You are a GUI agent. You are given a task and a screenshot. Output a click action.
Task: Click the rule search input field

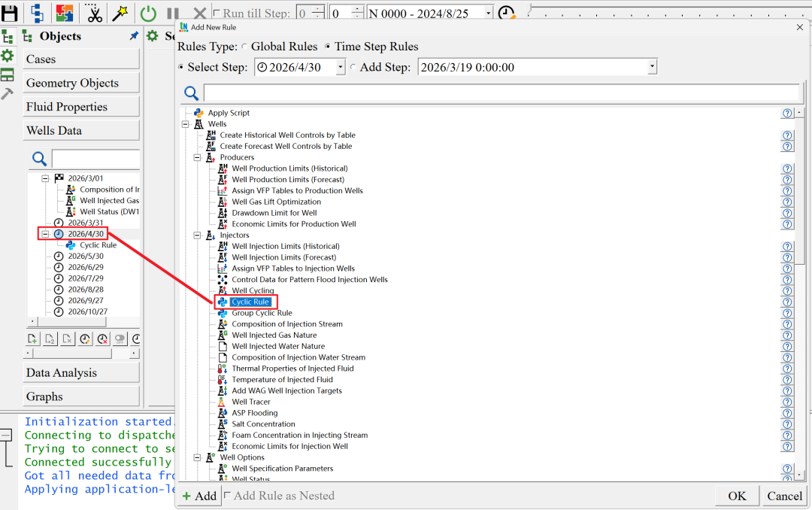501,93
